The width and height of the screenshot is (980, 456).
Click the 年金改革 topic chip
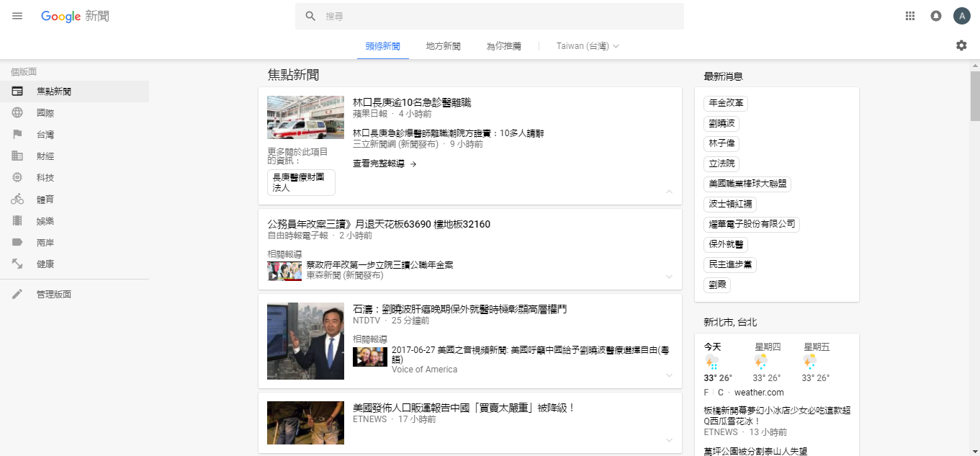[725, 104]
